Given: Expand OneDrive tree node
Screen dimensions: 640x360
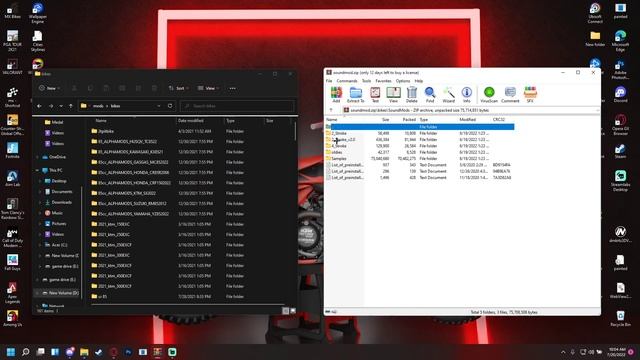Looking at the screenshot, I should 37,157.
